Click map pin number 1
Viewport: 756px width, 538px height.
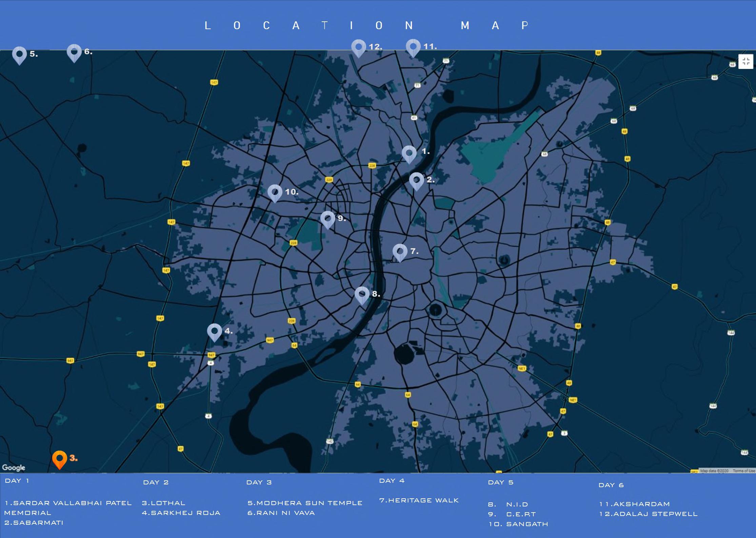tap(409, 154)
